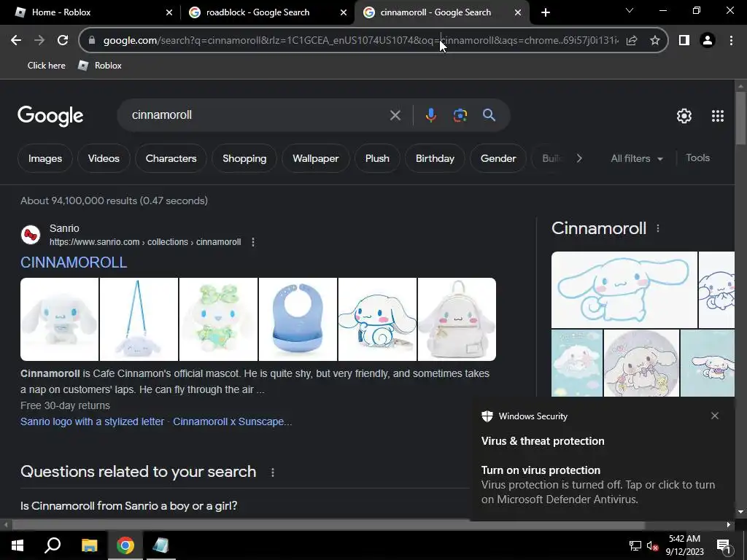View site information via the lock icon
The height and width of the screenshot is (560, 747).
(92, 41)
